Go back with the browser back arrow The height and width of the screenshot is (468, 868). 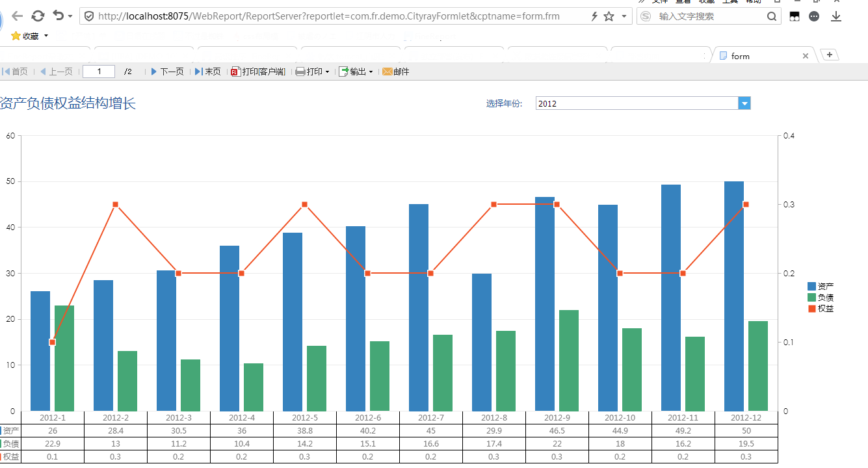(18, 16)
